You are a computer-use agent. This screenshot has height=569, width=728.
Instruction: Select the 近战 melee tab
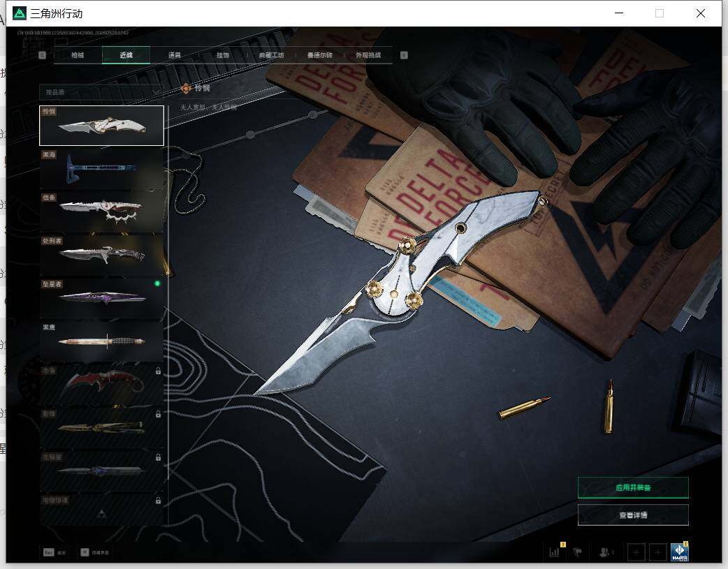click(x=126, y=55)
